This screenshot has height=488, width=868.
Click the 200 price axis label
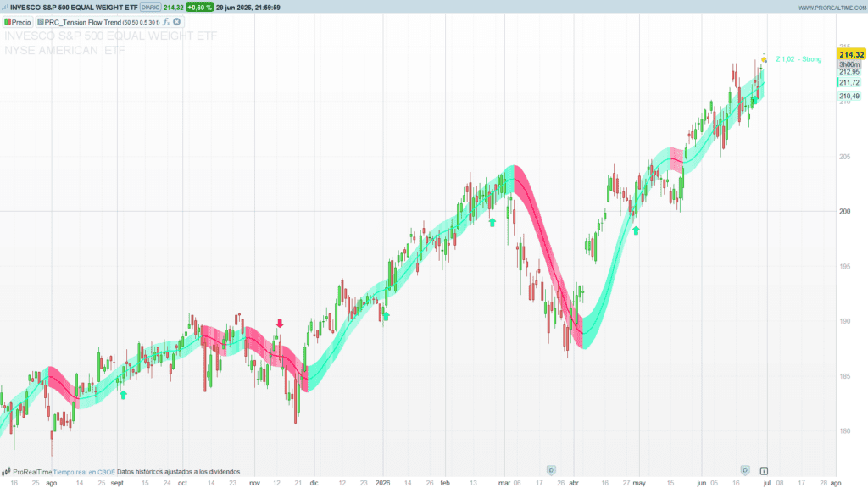pyautogui.click(x=845, y=211)
